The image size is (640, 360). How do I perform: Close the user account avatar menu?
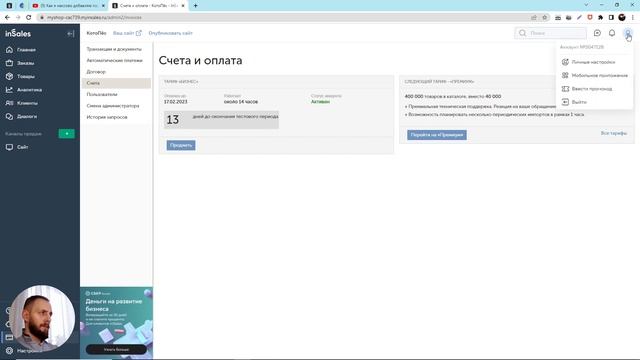628,33
